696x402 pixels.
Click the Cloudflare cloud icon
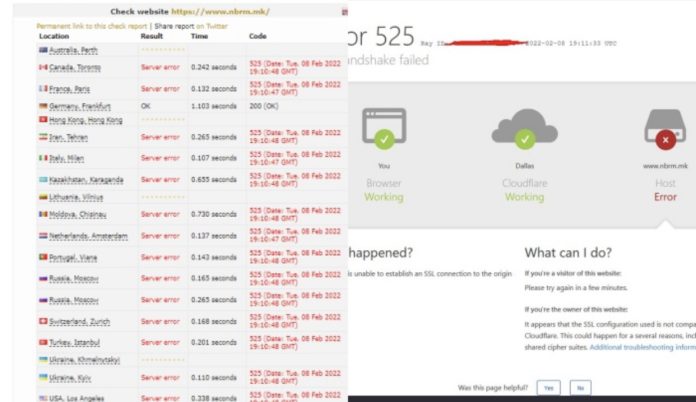(x=523, y=126)
